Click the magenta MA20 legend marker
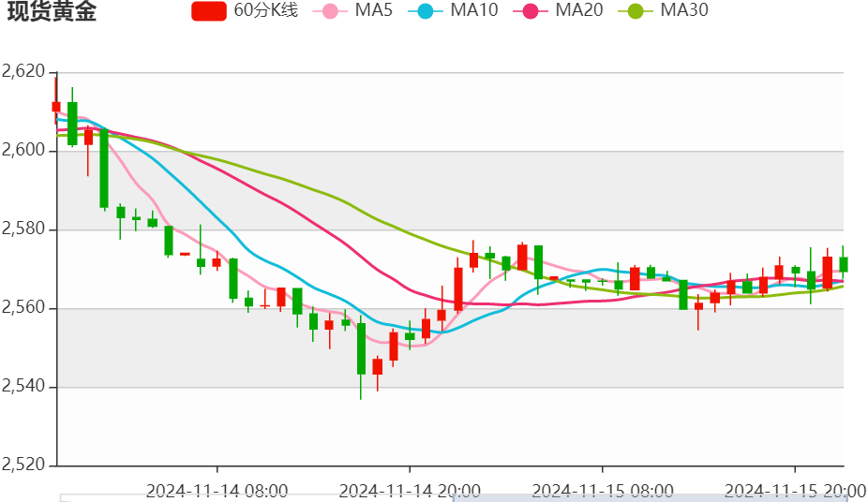 pos(531,11)
